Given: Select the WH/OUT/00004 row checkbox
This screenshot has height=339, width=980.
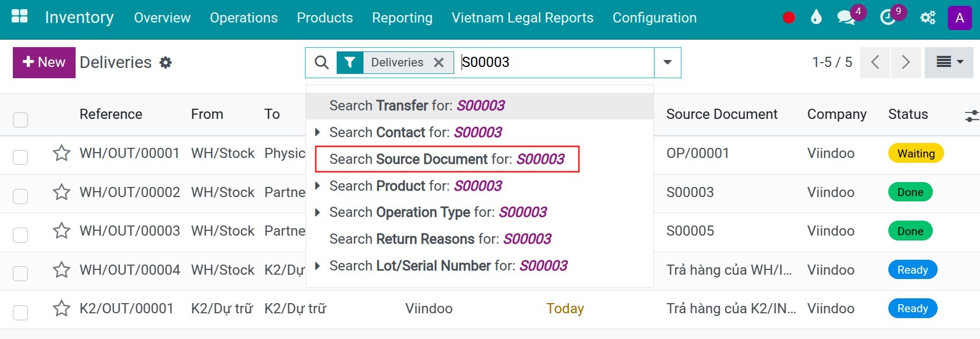Looking at the screenshot, I should (20, 274).
